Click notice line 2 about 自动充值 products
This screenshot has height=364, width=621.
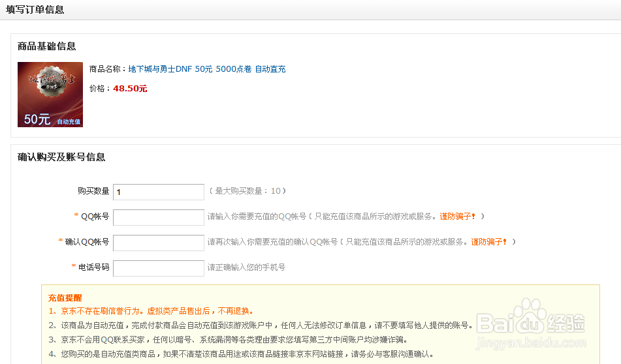point(261,326)
